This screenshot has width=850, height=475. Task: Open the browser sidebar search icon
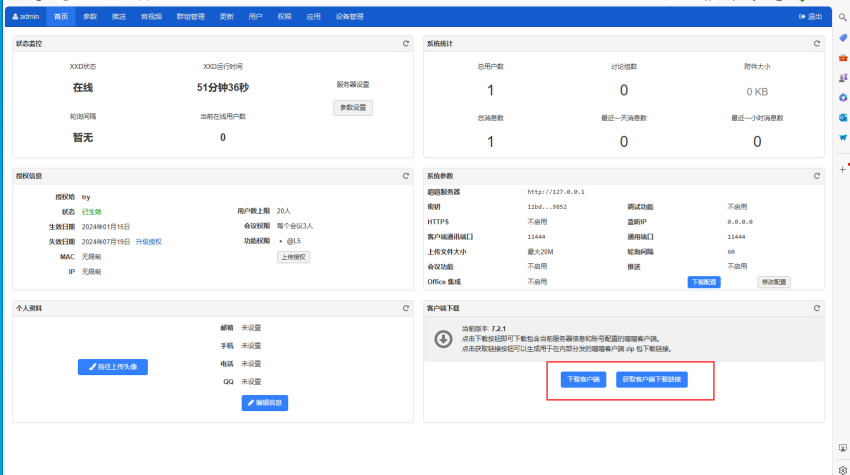pyautogui.click(x=843, y=18)
